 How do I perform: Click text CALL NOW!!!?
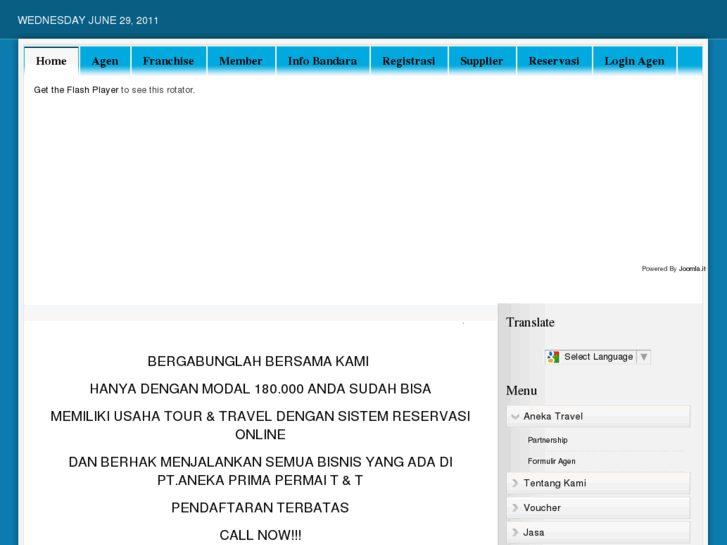point(260,535)
